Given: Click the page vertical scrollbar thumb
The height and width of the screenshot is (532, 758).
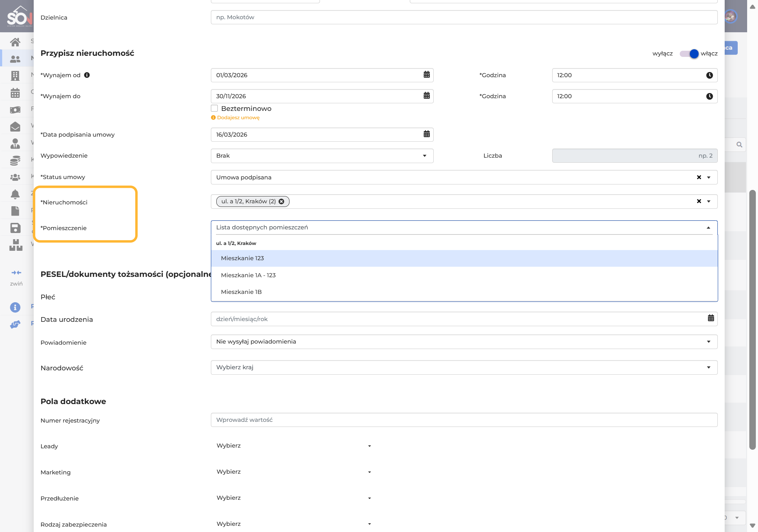Looking at the screenshot, I should pyautogui.click(x=753, y=319).
